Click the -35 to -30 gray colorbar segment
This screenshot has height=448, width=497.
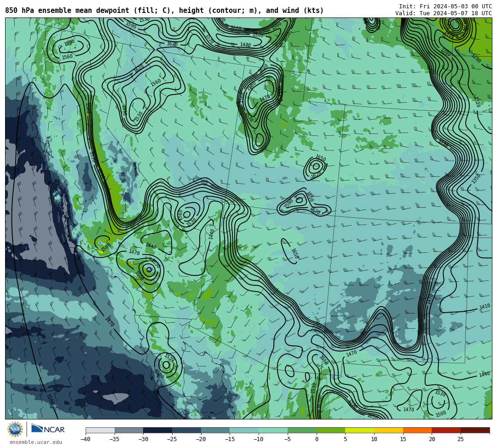click(129, 430)
